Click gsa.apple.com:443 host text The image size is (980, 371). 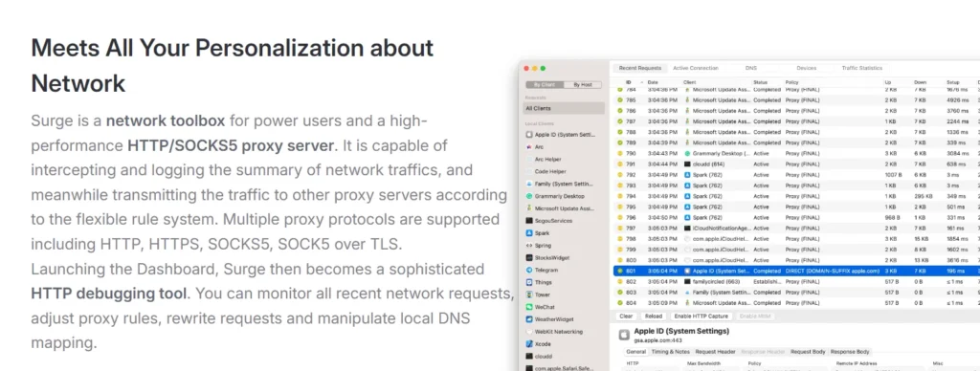click(x=657, y=340)
